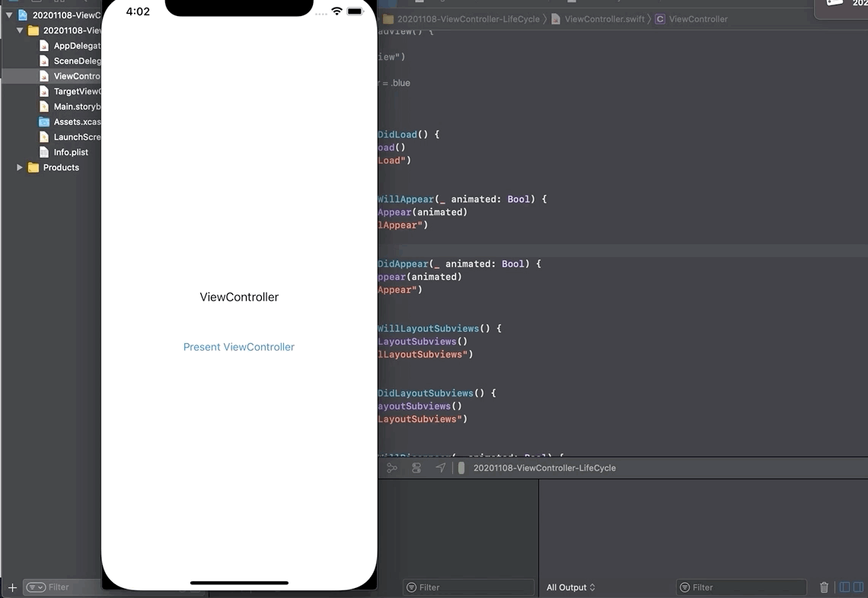Click the 20201108-ViewController-LifeCycle process in debug bar
Image resolution: width=868 pixels, height=598 pixels.
coord(544,468)
